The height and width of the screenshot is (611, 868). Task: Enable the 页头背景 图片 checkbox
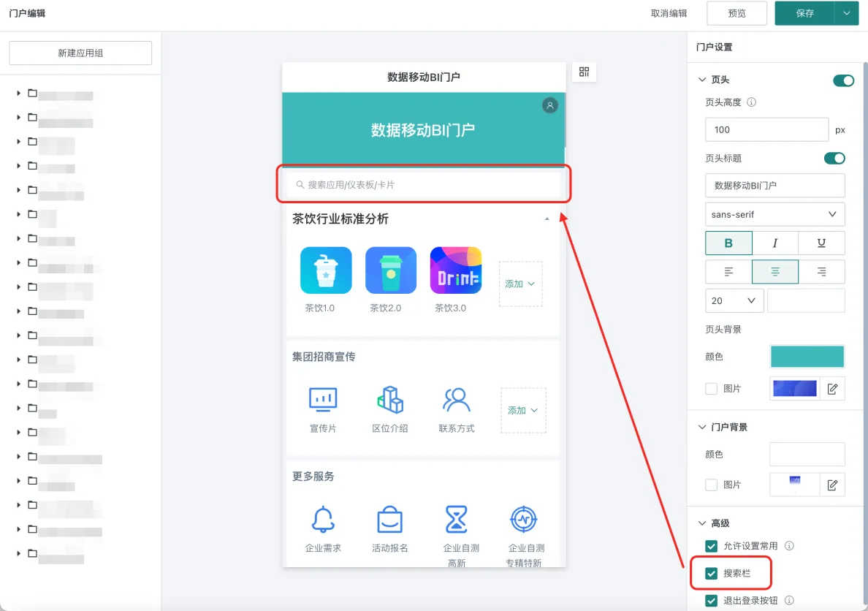pos(711,389)
